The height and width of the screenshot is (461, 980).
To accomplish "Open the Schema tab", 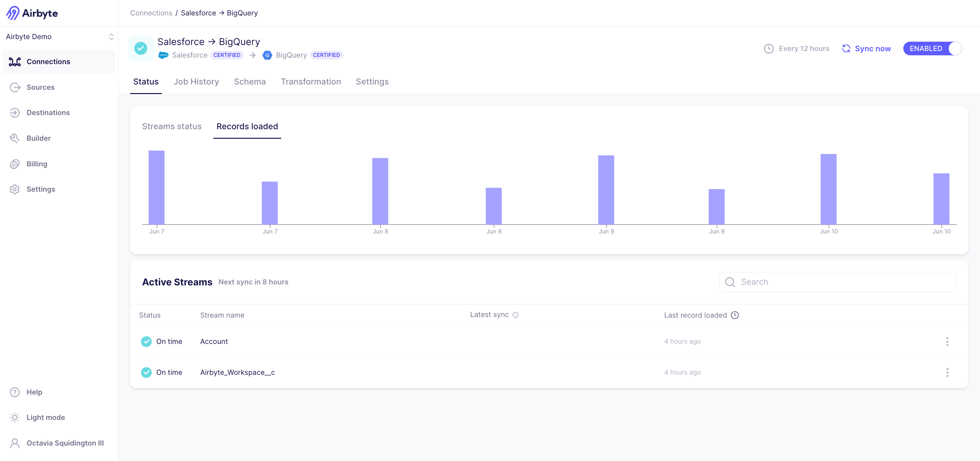I will coord(250,82).
